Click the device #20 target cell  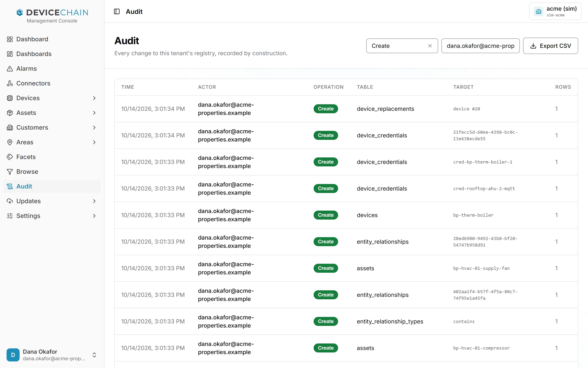[x=467, y=109]
